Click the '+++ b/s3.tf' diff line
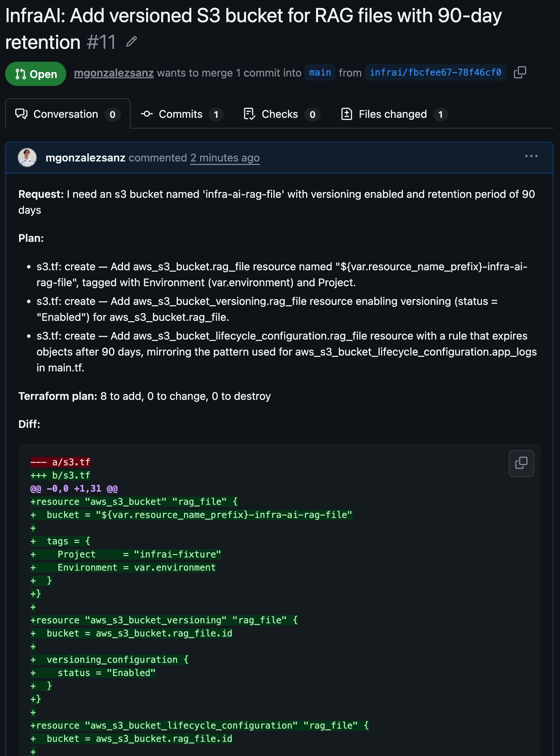Screen dimensions: 560x756 pos(60,475)
